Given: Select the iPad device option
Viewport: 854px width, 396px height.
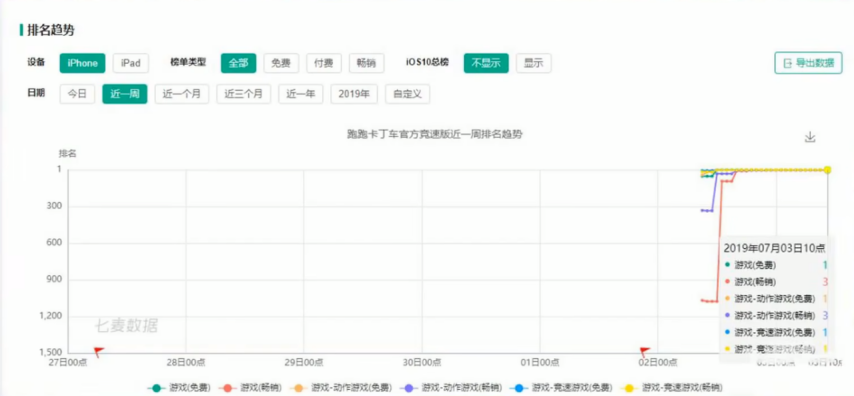Looking at the screenshot, I should (131, 63).
